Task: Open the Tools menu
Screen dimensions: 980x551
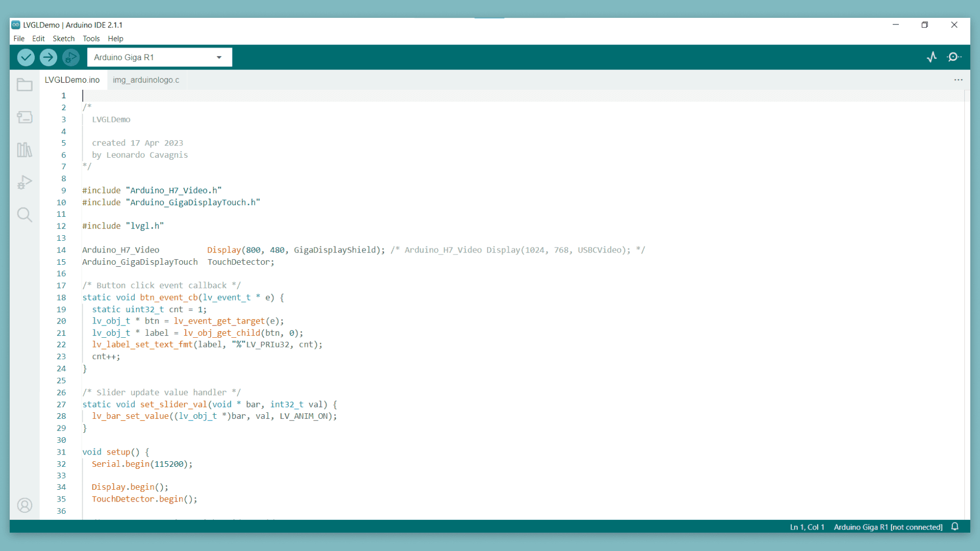Action: [91, 39]
